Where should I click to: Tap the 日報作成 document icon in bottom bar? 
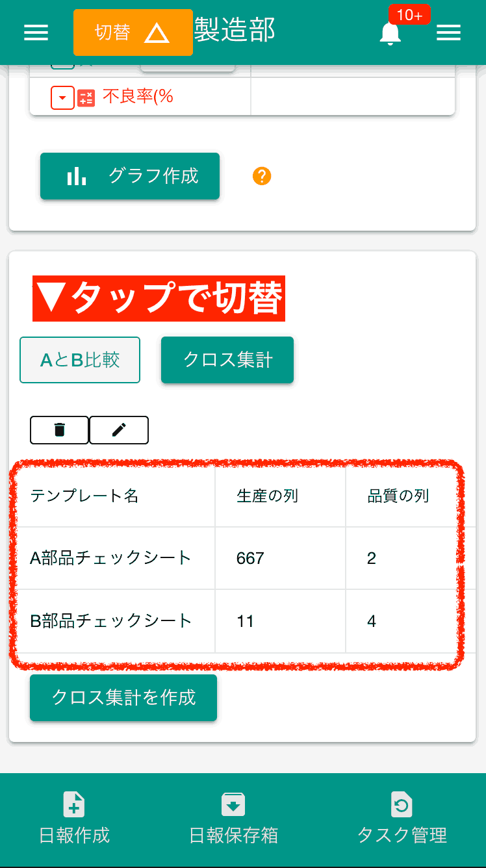pos(73,804)
